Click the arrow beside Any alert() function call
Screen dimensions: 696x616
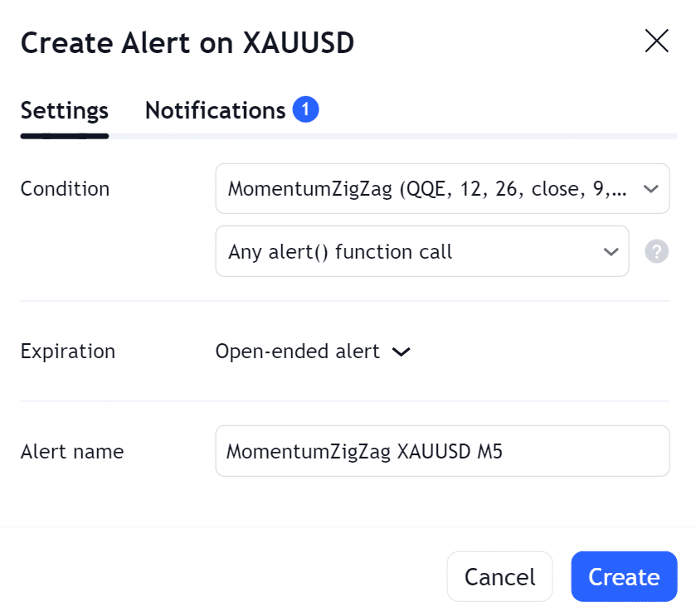point(611,252)
